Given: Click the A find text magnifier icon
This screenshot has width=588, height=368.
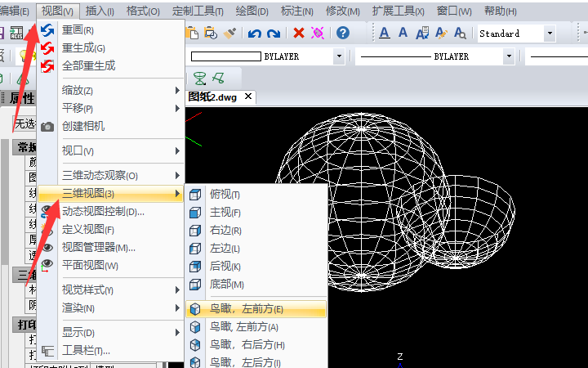Looking at the screenshot, I should point(460,33).
